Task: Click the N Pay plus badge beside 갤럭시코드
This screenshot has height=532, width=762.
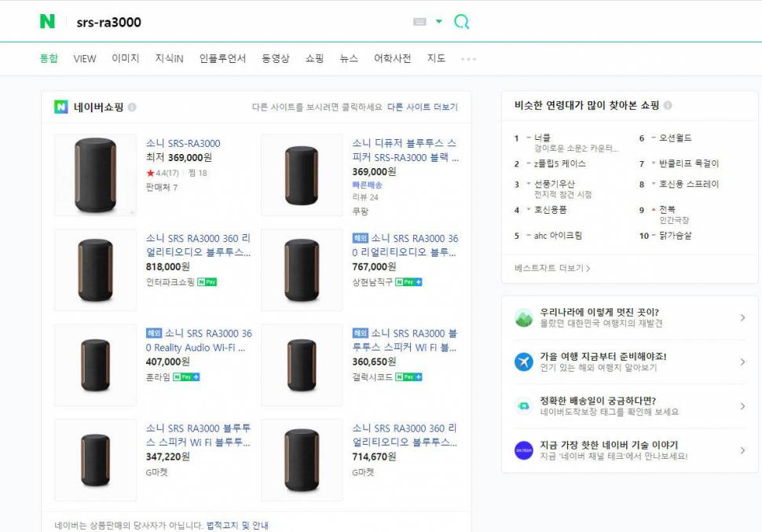Action: pyautogui.click(x=408, y=377)
